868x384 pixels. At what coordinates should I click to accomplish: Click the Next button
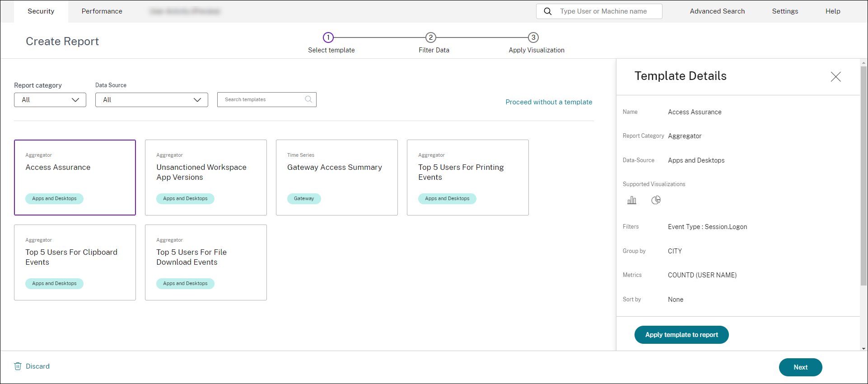[x=800, y=367]
